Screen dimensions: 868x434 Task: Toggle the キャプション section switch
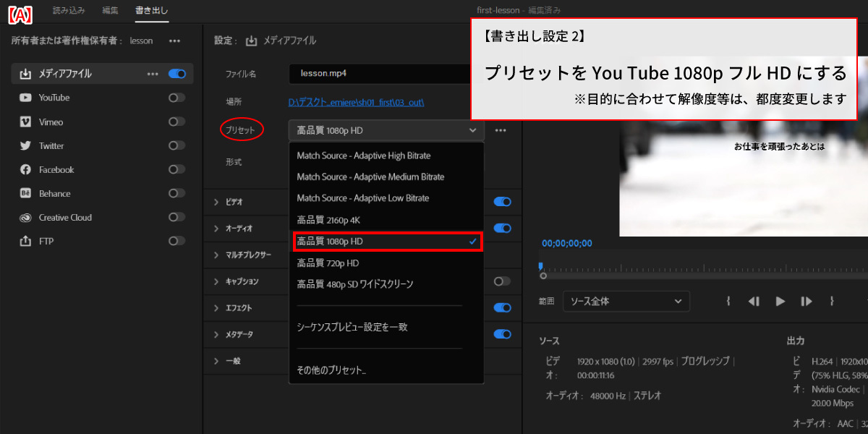click(x=502, y=281)
